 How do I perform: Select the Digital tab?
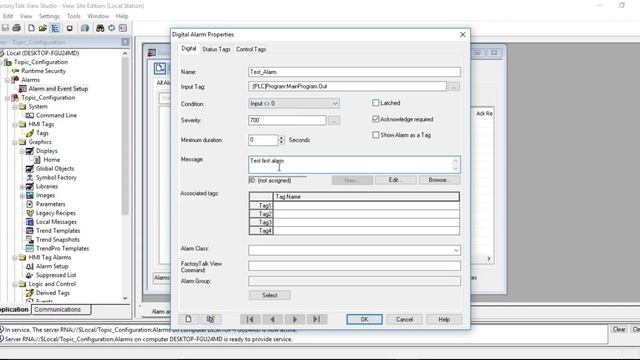[x=189, y=49]
